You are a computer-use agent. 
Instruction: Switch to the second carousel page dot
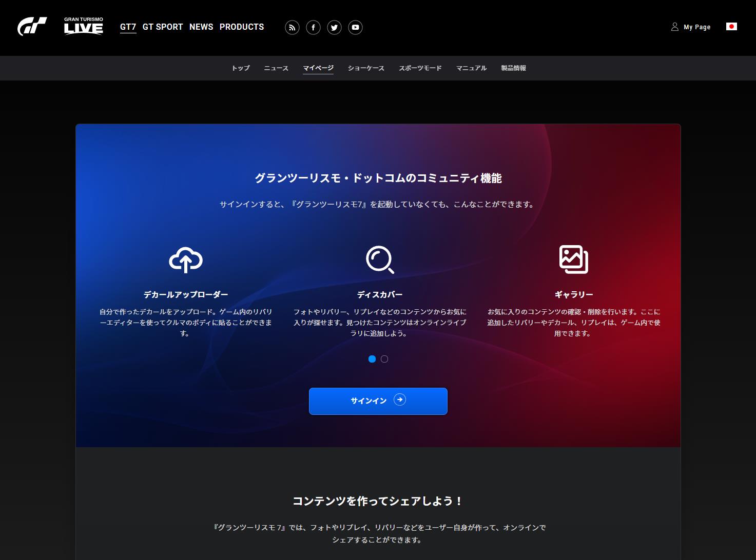tap(384, 359)
